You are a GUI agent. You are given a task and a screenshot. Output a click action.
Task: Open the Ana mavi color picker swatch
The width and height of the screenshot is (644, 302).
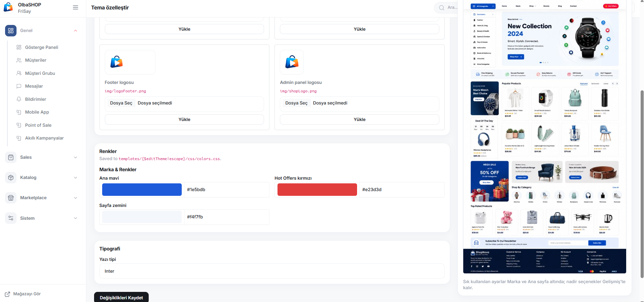(x=142, y=190)
